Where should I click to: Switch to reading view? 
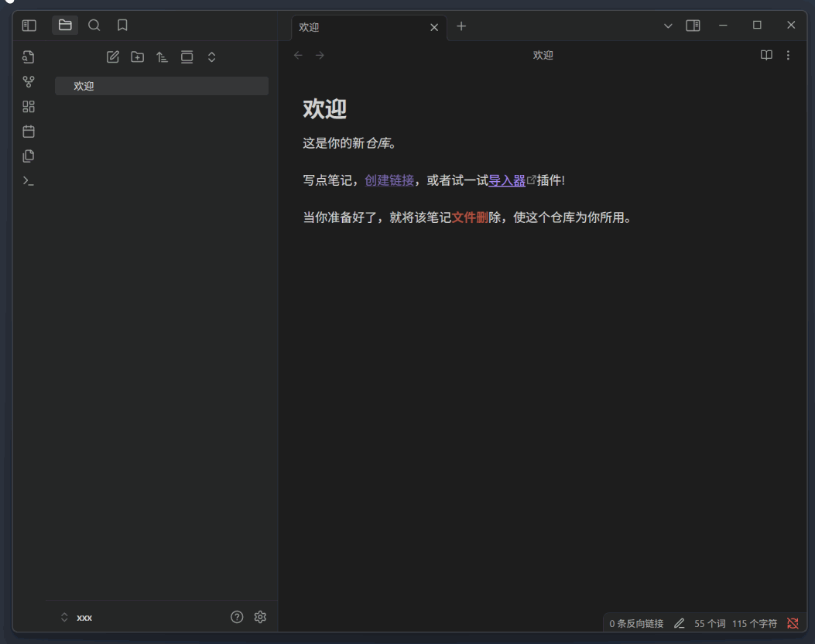766,55
